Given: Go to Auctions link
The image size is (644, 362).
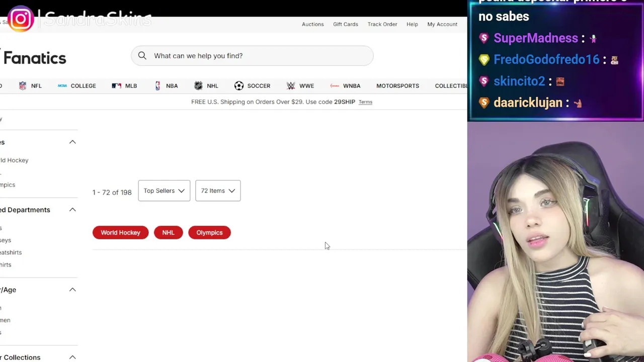Looking at the screenshot, I should pyautogui.click(x=313, y=24).
